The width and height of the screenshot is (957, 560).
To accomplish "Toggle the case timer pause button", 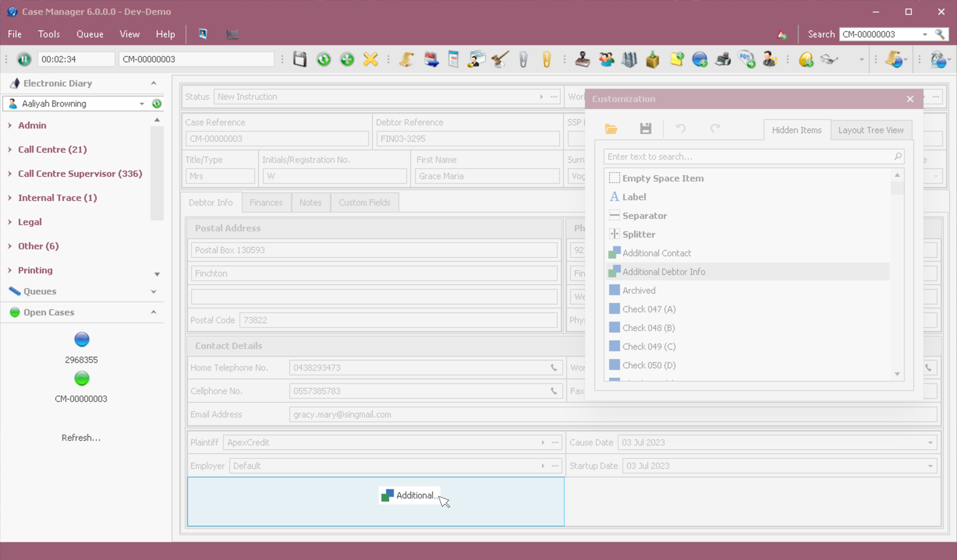I will tap(24, 59).
